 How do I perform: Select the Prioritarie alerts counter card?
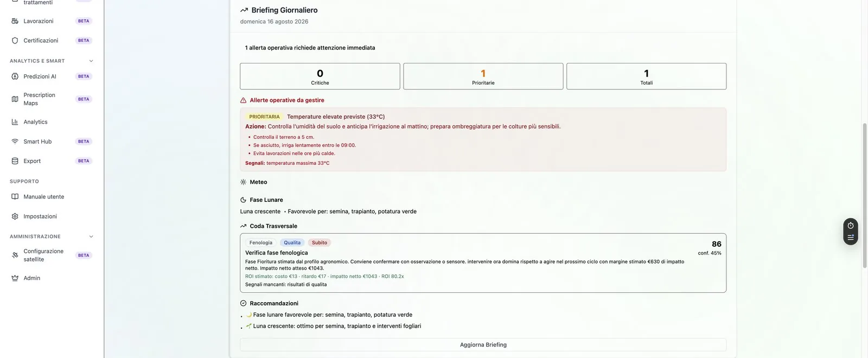pos(483,76)
